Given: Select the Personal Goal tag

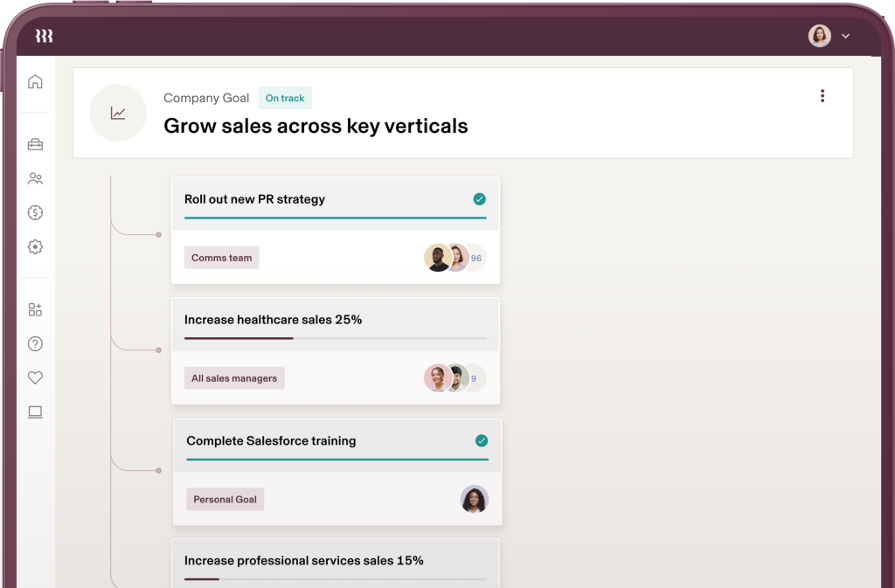Looking at the screenshot, I should tap(225, 499).
